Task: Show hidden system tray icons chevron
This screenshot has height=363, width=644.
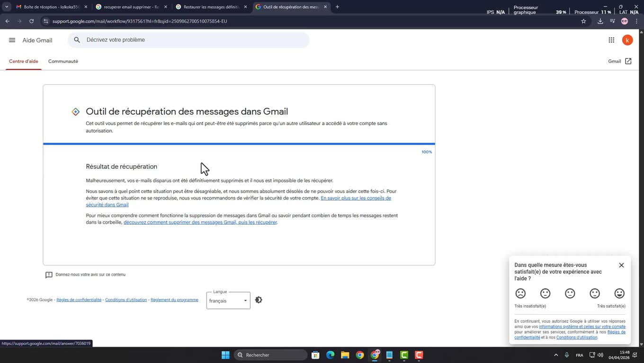Action: [x=556, y=355]
